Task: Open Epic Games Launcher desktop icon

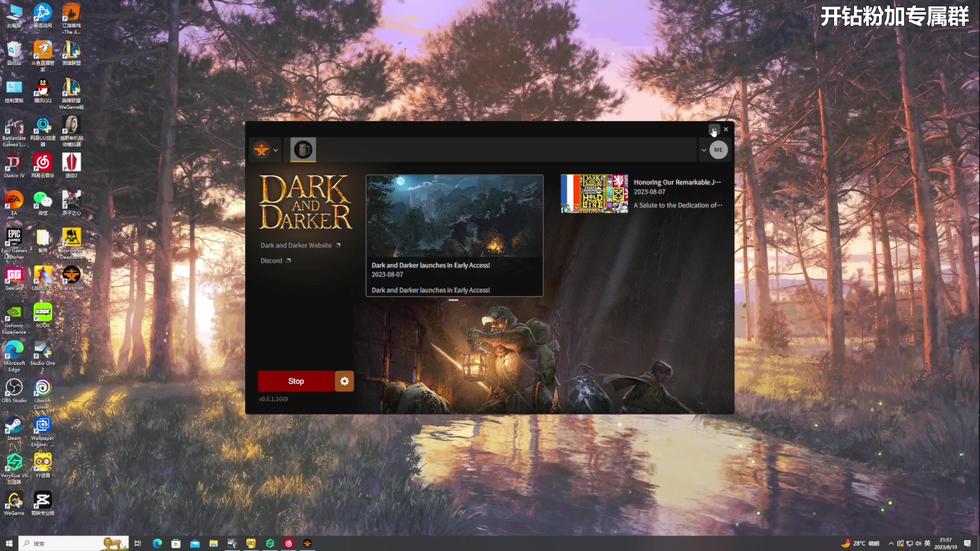Action: [x=14, y=244]
